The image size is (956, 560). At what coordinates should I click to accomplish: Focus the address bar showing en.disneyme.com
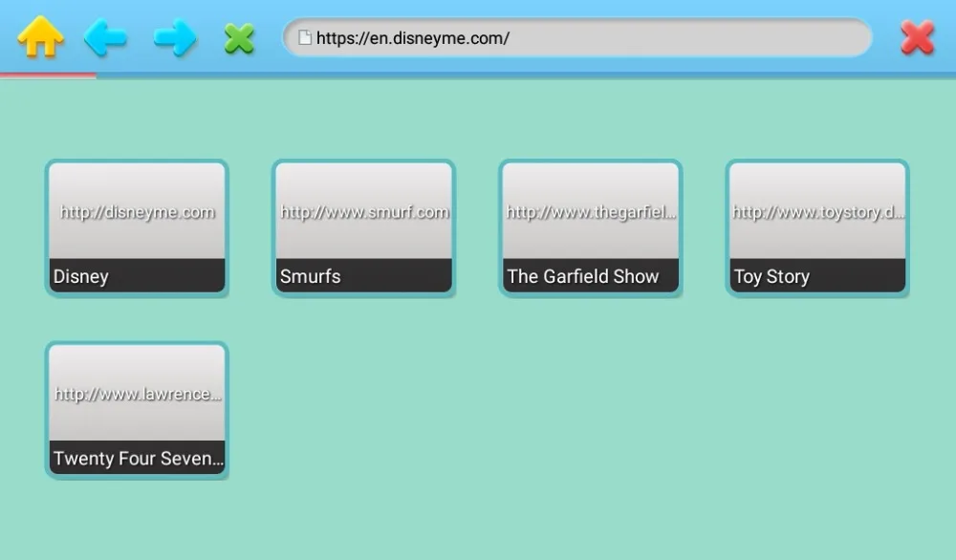point(577,38)
